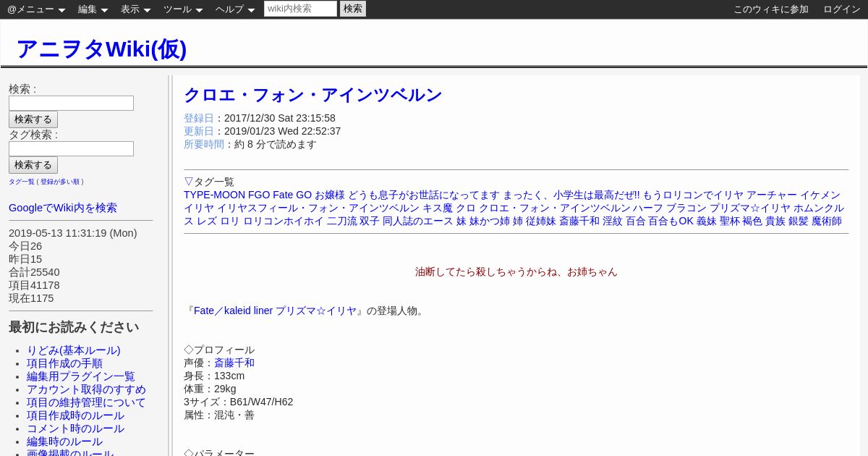Click the どうも息子がお世話になってます tag
Viewport: 868px width, 456px height.
(424, 195)
